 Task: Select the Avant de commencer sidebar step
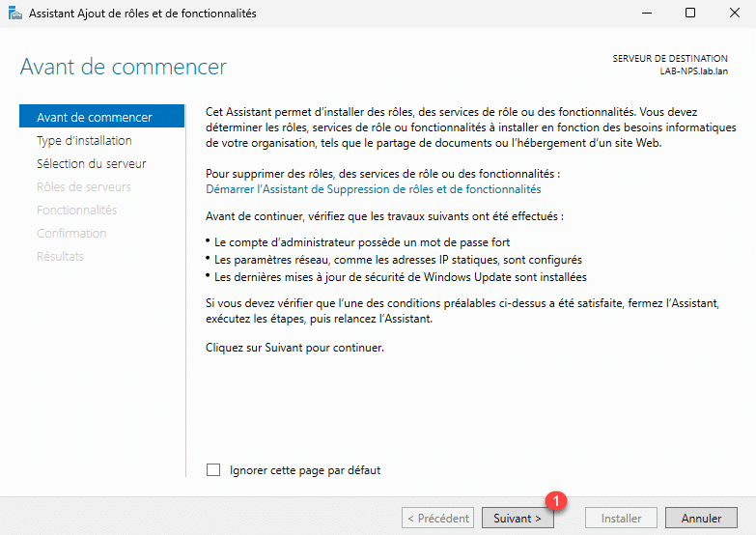click(95, 118)
